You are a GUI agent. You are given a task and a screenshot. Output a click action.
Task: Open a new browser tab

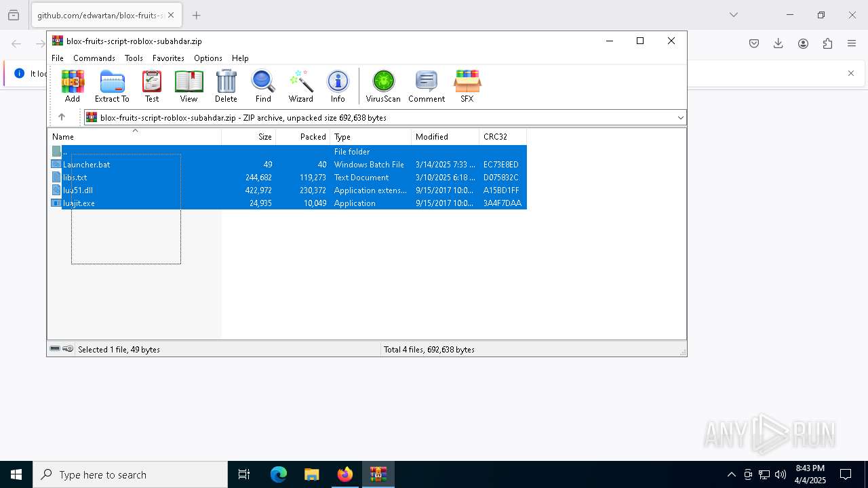tap(196, 15)
